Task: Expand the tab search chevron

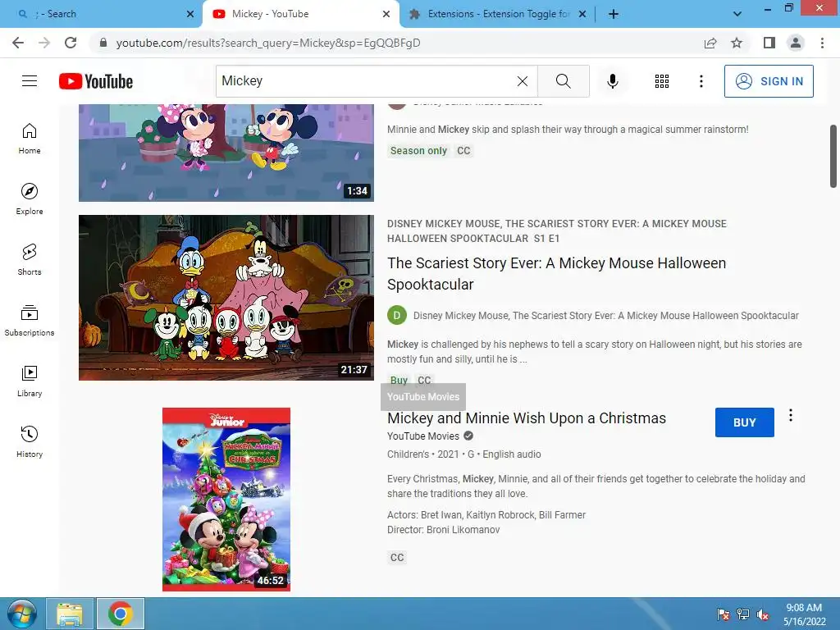Action: tap(737, 14)
